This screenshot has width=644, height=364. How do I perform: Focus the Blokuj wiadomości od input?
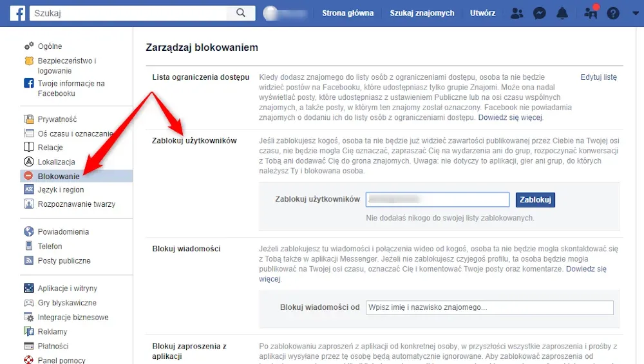pos(489,307)
